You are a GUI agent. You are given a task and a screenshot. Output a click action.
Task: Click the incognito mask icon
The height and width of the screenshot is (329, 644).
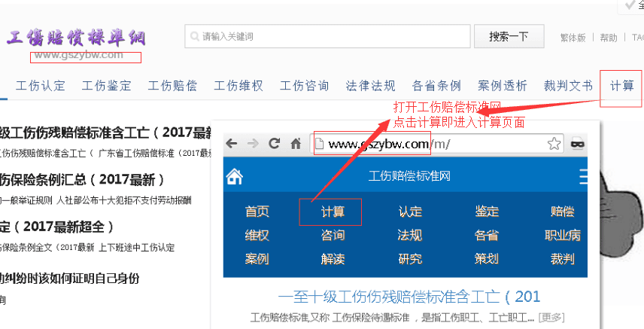coord(578,144)
